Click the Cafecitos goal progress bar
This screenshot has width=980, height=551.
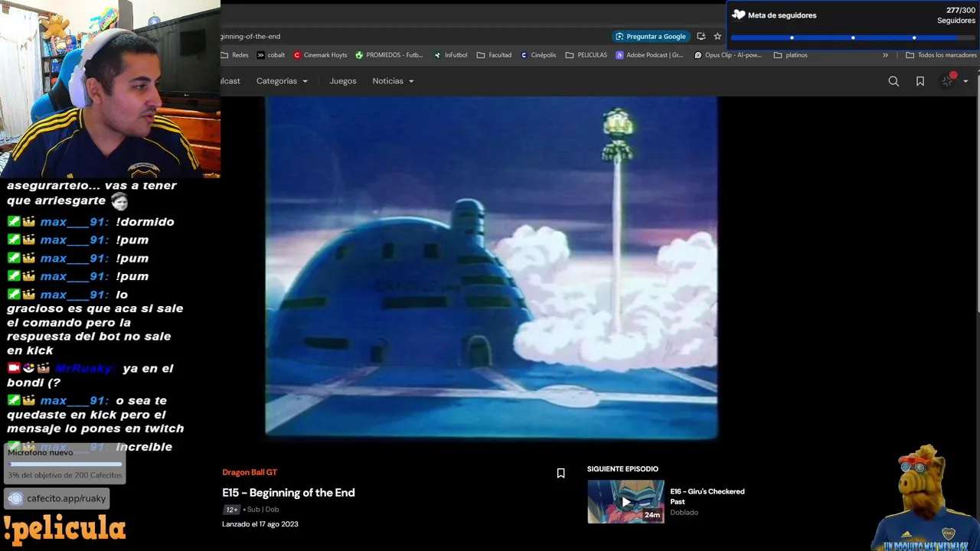click(x=65, y=464)
